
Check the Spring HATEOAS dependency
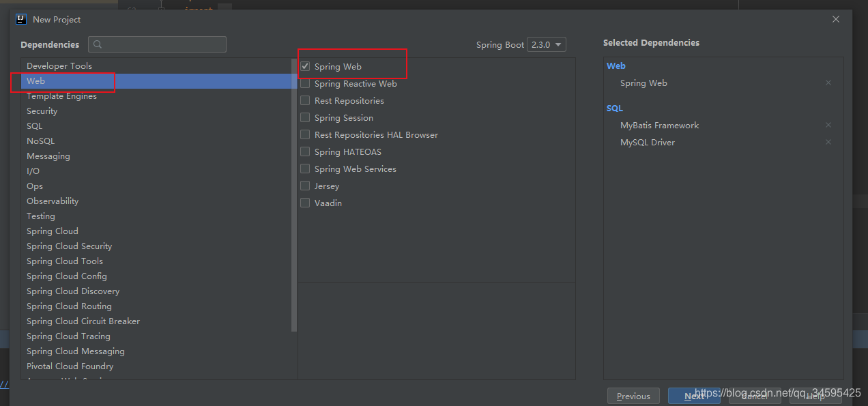[x=305, y=151]
